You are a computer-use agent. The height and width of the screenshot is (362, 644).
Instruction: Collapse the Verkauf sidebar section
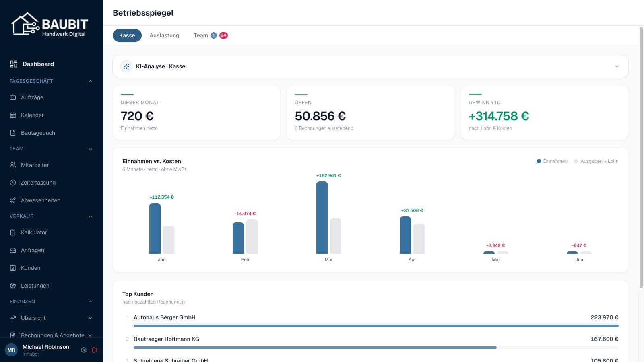pos(91,216)
